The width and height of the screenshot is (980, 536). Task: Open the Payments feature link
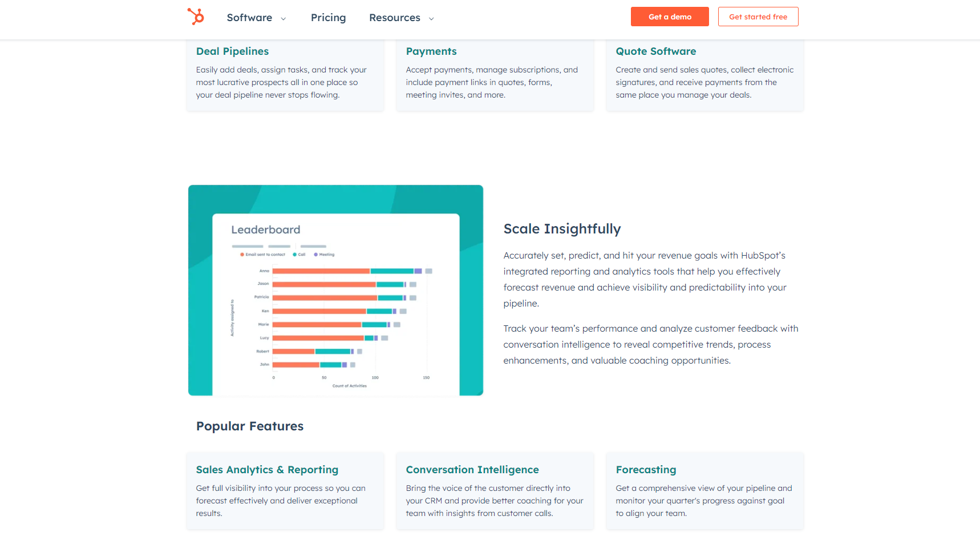click(431, 51)
